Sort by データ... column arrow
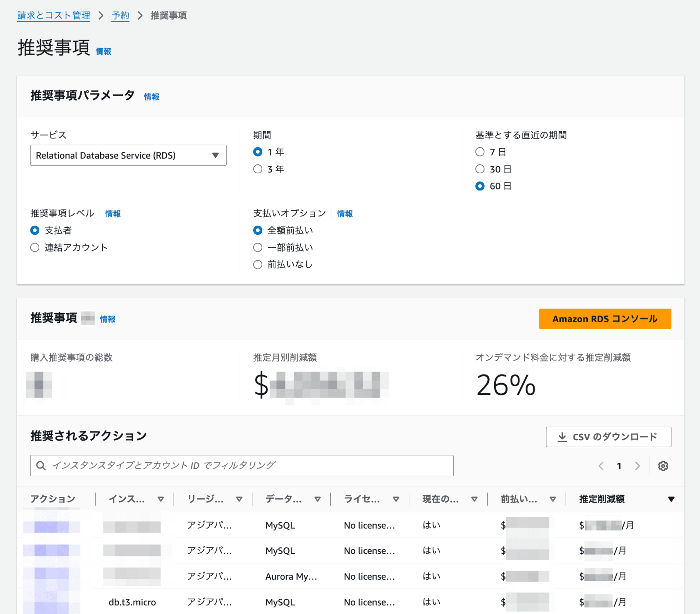 pyautogui.click(x=317, y=499)
